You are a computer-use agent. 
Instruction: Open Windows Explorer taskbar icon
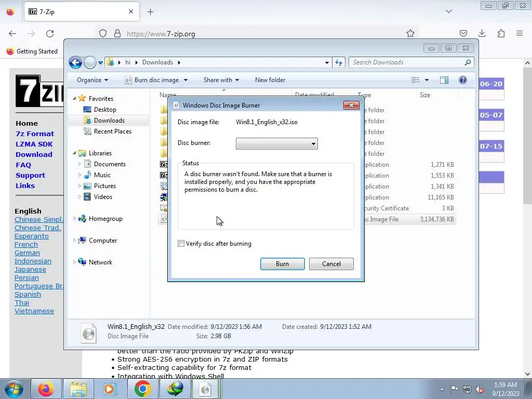tap(78, 389)
